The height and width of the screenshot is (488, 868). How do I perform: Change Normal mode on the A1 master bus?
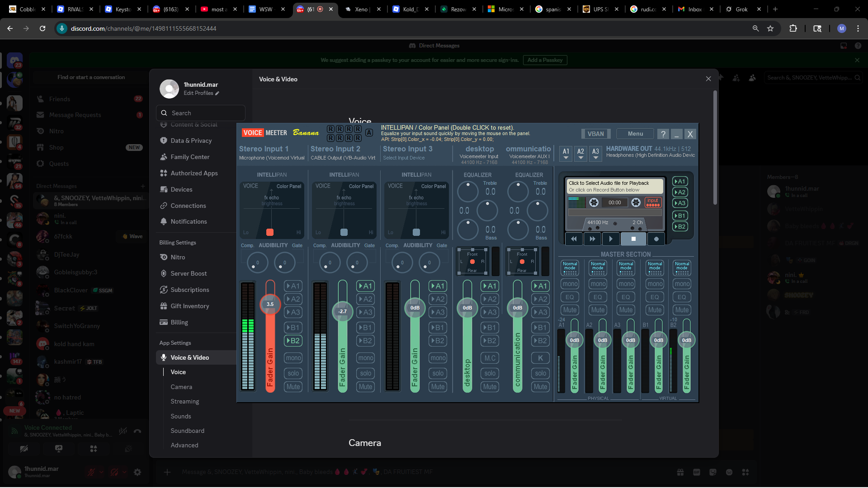pyautogui.click(x=570, y=267)
